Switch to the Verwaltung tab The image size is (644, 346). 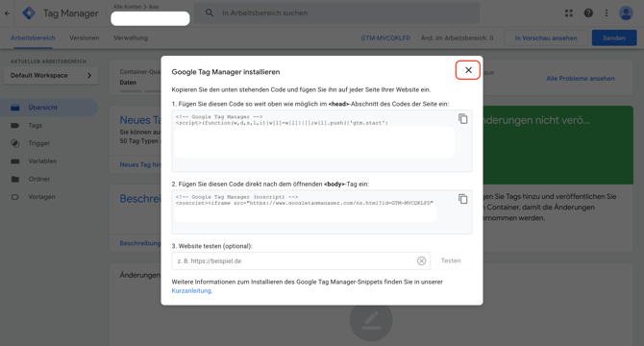point(131,37)
